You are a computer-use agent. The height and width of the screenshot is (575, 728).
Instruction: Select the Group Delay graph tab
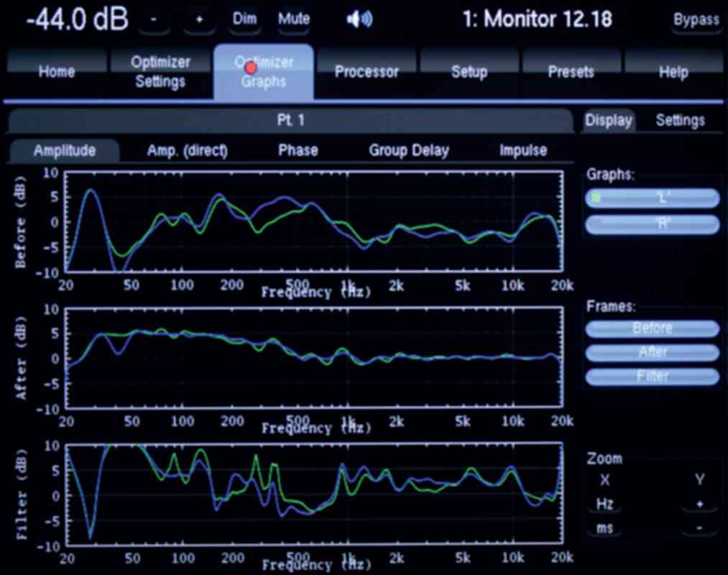tap(409, 150)
